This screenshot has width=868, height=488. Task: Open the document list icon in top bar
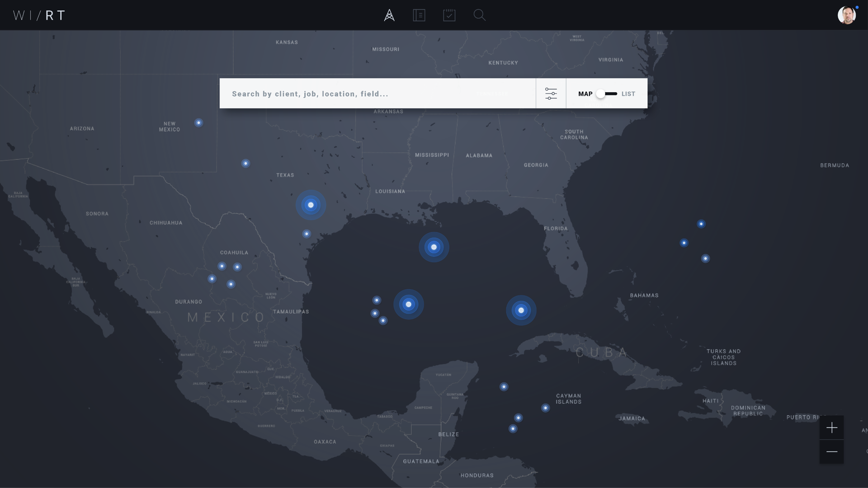coord(419,15)
